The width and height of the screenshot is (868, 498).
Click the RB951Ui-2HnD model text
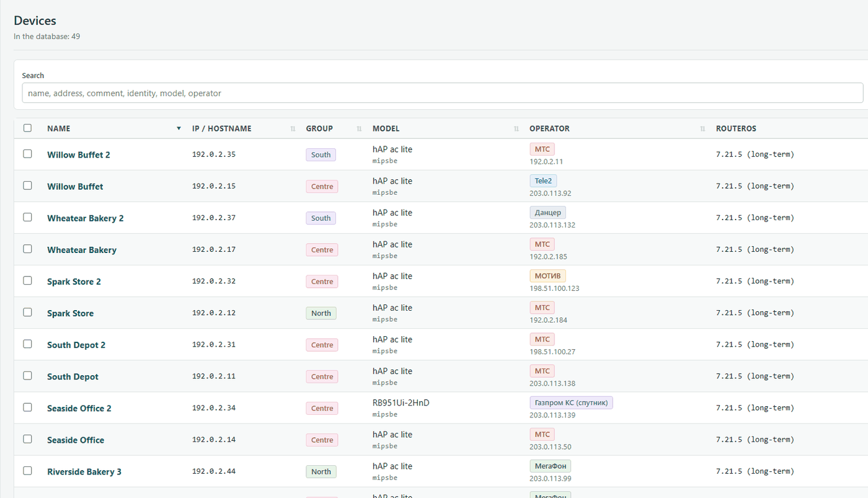pos(401,402)
